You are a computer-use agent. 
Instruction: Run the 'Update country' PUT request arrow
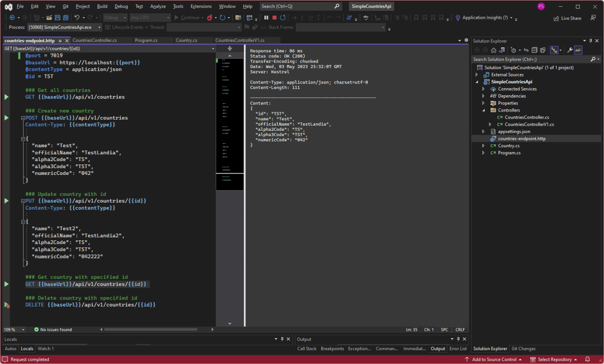[x=6, y=201]
